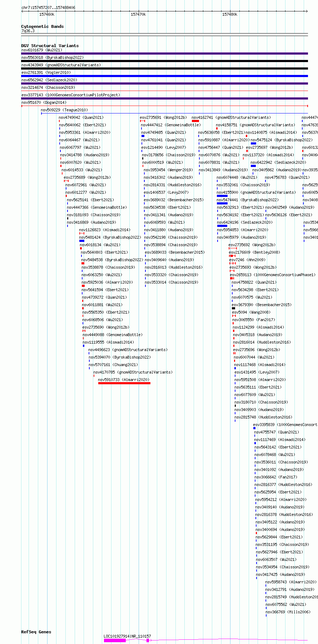Open nsv5475124 (ByrskaBishop2022) label

(x=282, y=140)
